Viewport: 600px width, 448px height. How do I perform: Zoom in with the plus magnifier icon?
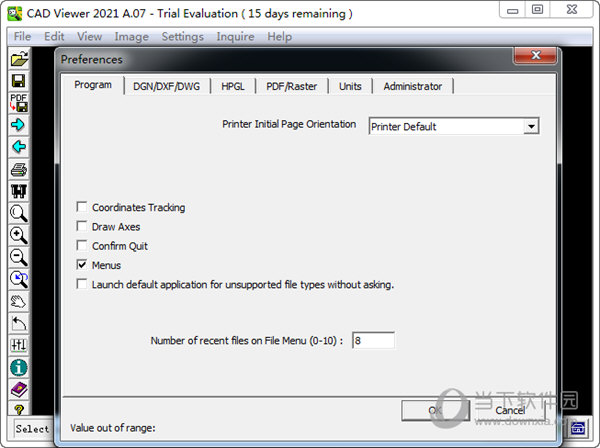(x=19, y=235)
